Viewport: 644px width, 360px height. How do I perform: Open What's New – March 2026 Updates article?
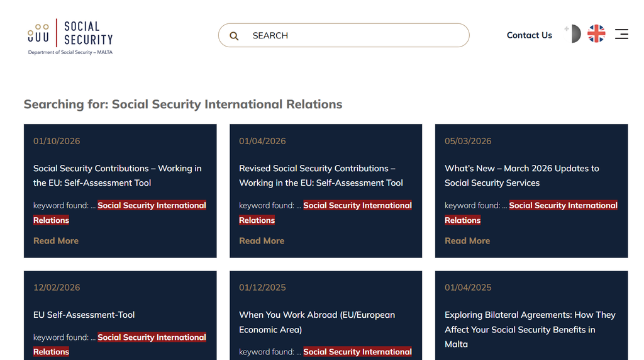[522, 176]
